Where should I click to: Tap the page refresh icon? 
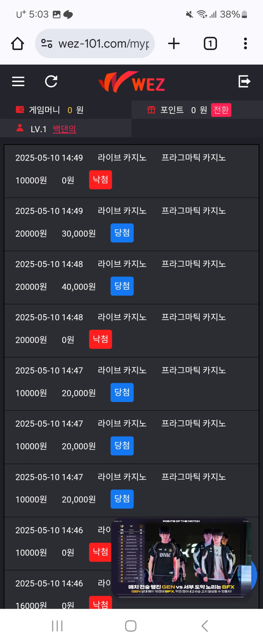click(x=51, y=81)
